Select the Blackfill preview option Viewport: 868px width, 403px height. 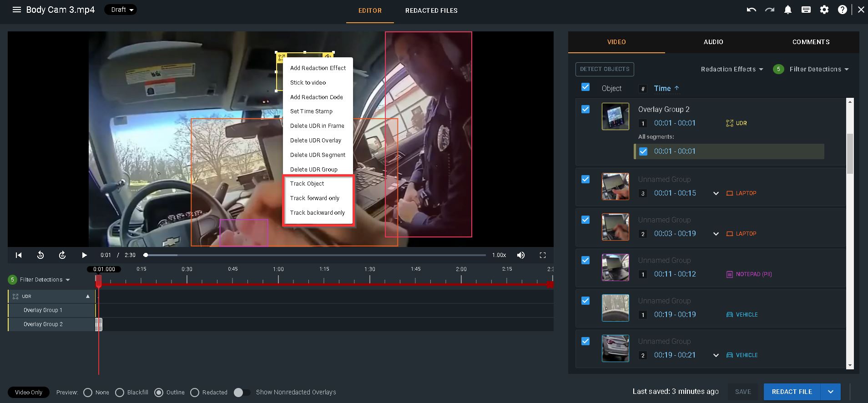[x=120, y=393]
